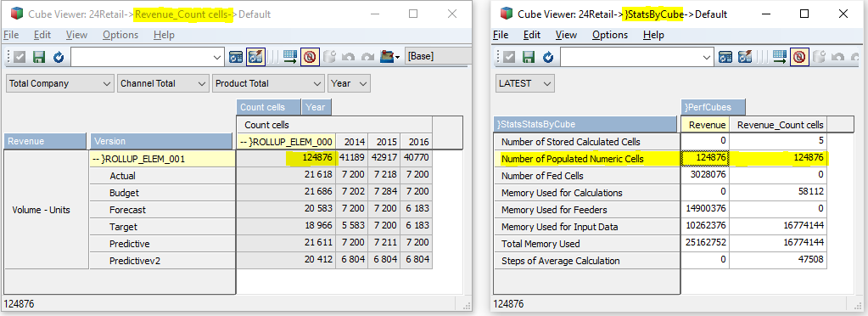Click Export data icon in StatsByCube toolbar
The image size is (868, 316).
pyautogui.click(x=780, y=57)
